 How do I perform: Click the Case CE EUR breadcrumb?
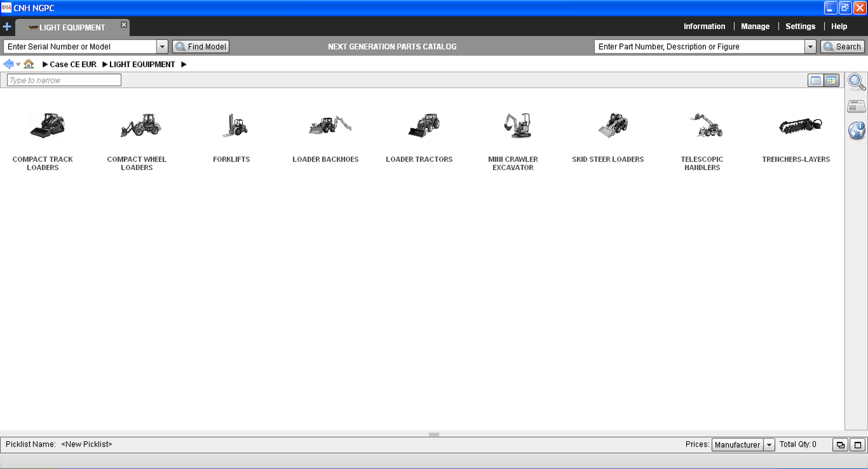pyautogui.click(x=73, y=64)
